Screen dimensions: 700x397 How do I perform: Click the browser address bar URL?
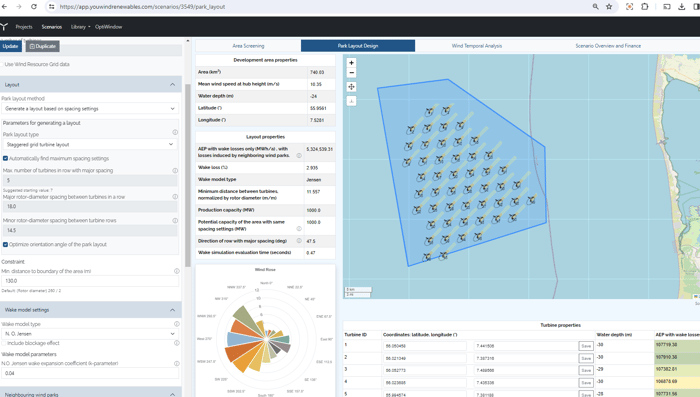click(142, 7)
